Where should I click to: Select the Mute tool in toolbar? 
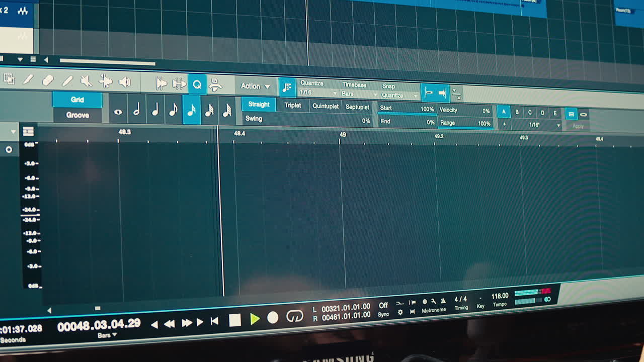(86, 81)
